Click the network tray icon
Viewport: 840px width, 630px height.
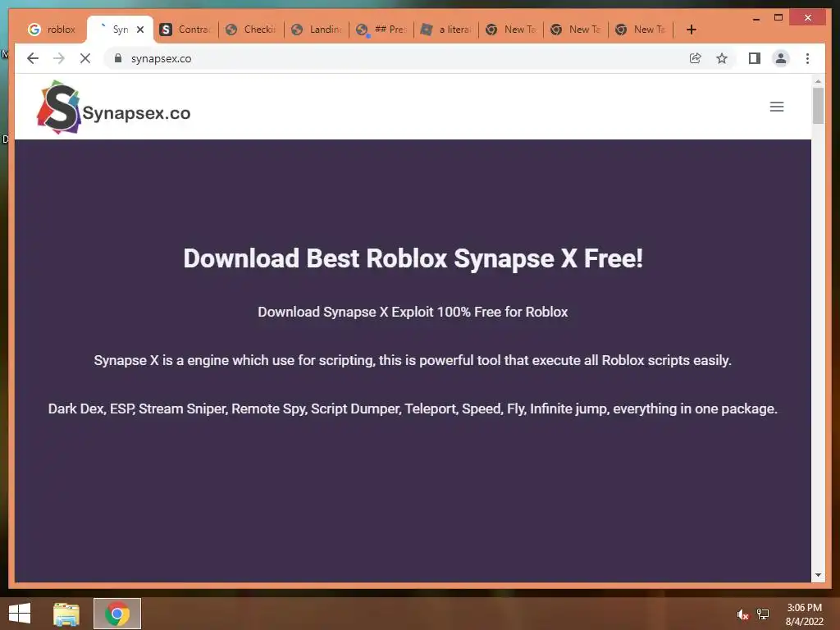click(763, 614)
